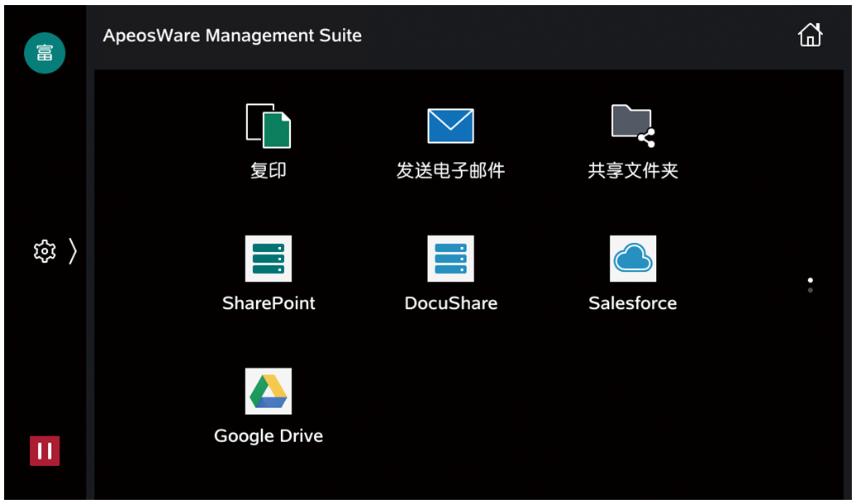
Task: Switch to the second page dot
Action: click(x=810, y=290)
